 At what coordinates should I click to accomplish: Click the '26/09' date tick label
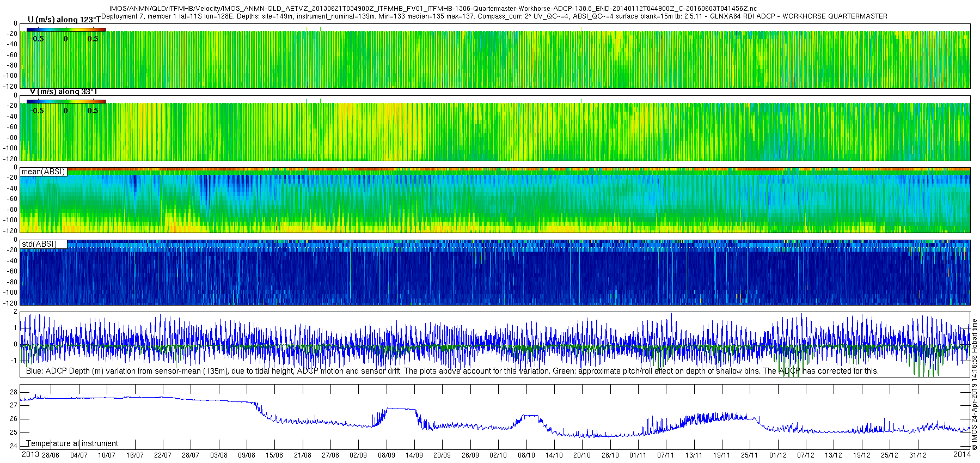470,455
